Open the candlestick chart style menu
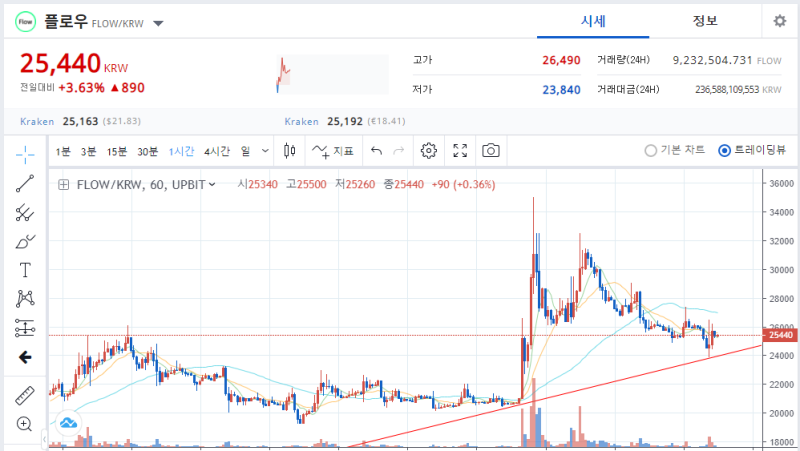This screenshot has width=800, height=451. (x=289, y=151)
